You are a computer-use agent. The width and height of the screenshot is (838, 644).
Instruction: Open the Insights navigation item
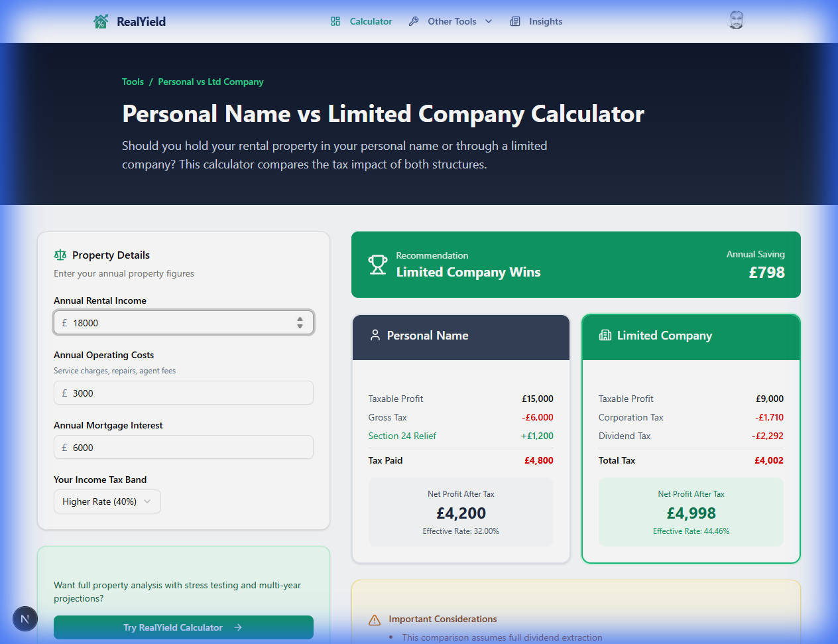(544, 21)
